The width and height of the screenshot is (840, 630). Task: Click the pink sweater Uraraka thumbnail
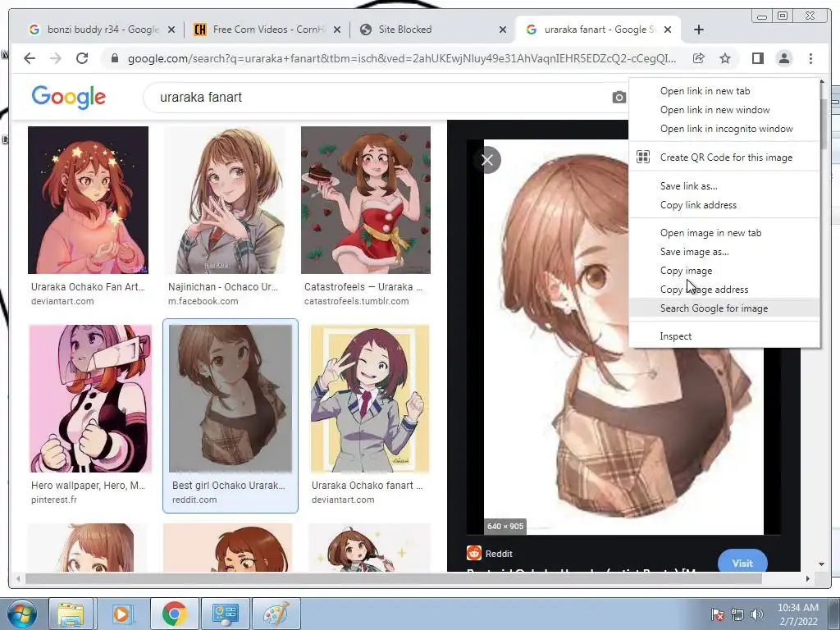88,200
